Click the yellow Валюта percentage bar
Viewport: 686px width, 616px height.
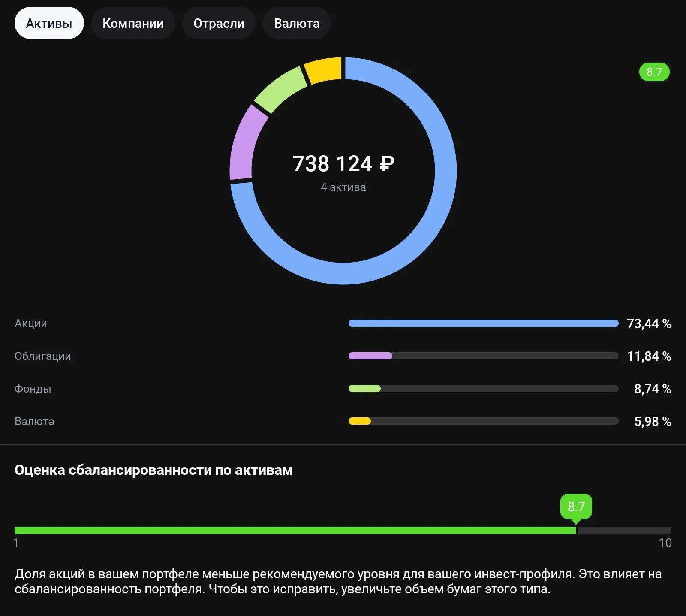pos(360,421)
